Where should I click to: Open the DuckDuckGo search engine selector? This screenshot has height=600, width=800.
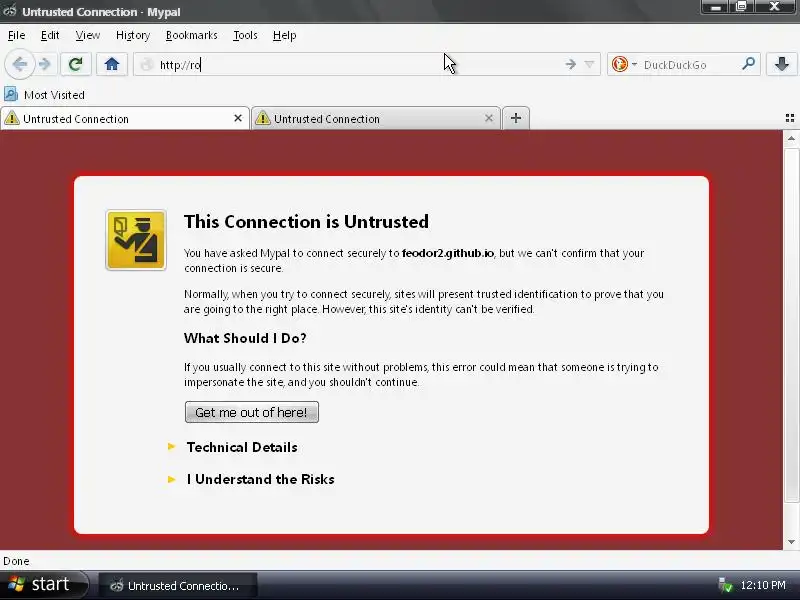tap(624, 64)
